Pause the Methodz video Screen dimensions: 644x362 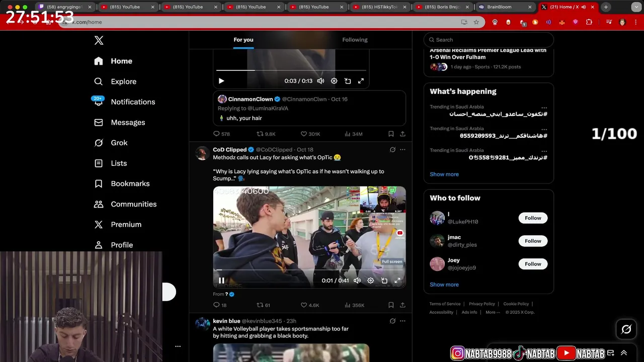coord(221,281)
